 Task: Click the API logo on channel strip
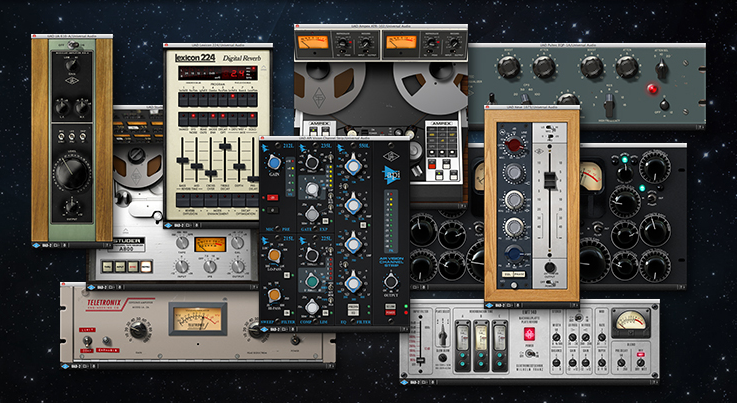coord(391,174)
